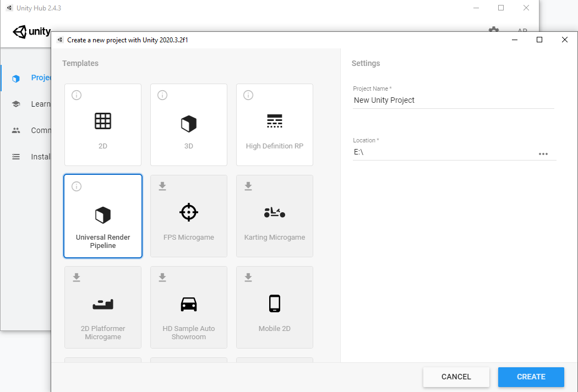Edit the Project Name field
This screenshot has height=392, width=578.
(454, 101)
